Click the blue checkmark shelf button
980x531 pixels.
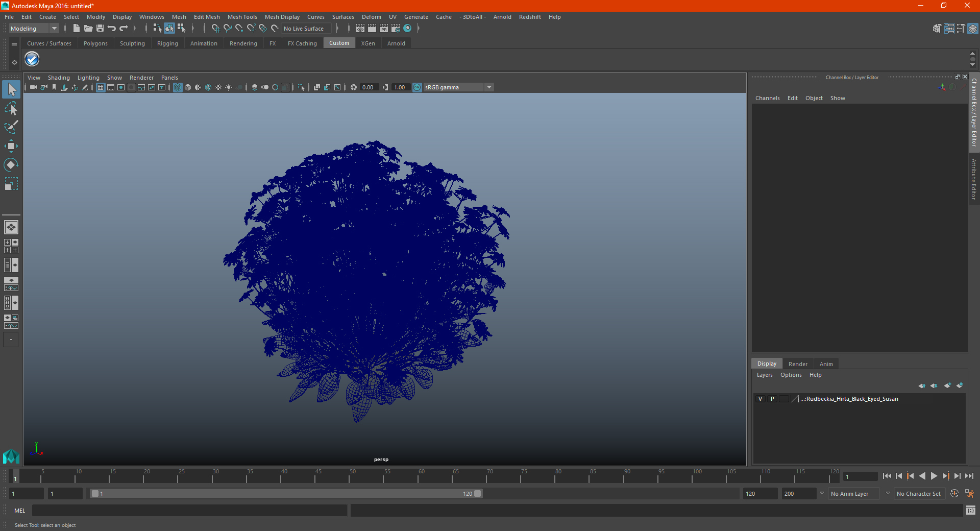tap(32, 59)
